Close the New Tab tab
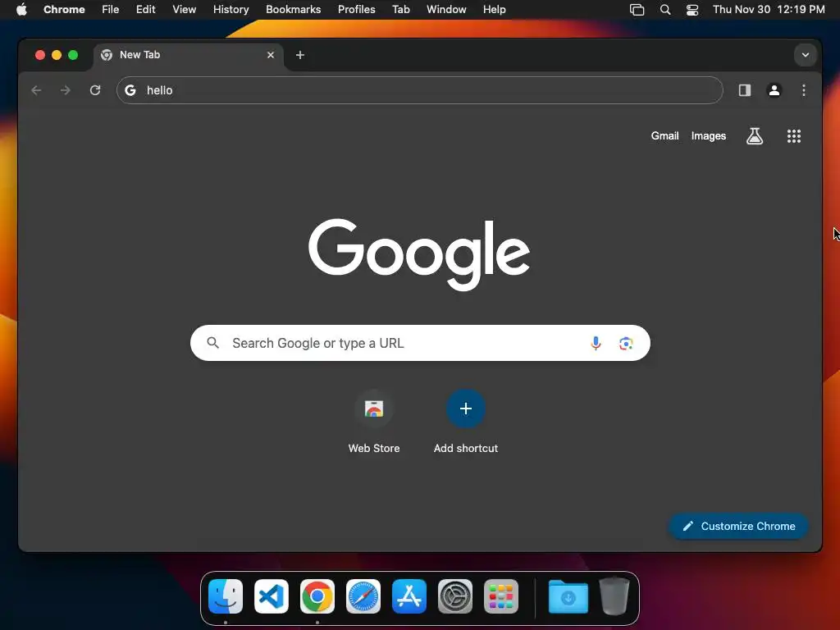This screenshot has height=630, width=840. (x=271, y=55)
